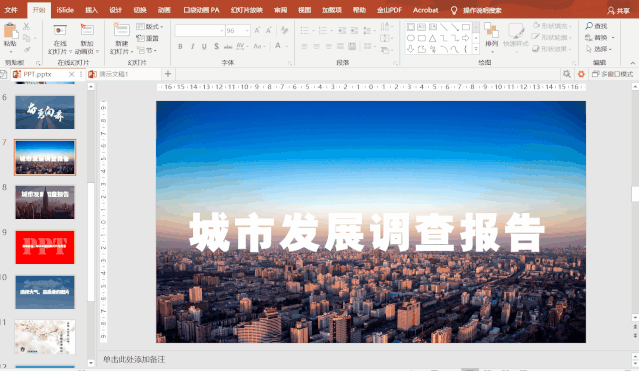
Task: Select the curve shape in gallery
Action: pyautogui.click(x=455, y=49)
